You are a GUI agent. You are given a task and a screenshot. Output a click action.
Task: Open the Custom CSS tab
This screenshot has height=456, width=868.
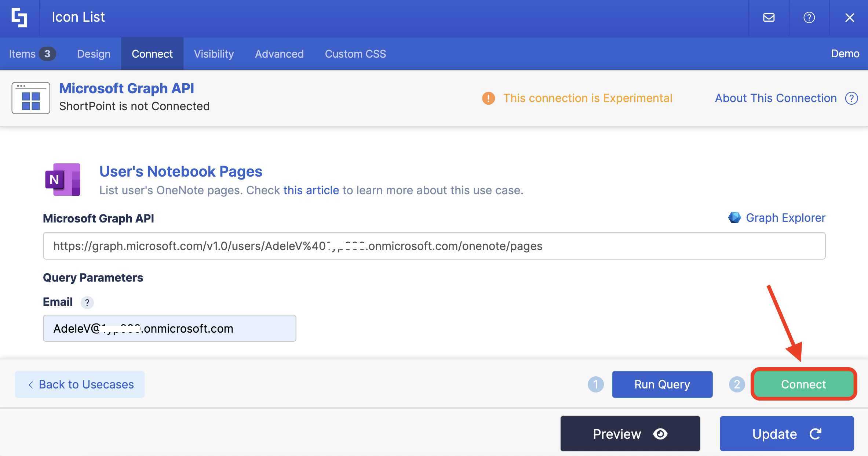click(355, 54)
